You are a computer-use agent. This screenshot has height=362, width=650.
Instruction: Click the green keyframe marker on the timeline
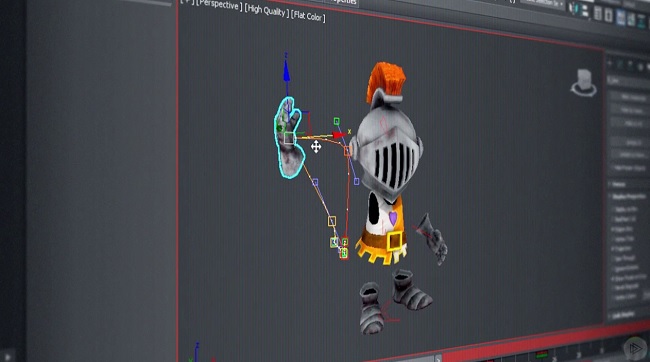point(541,354)
